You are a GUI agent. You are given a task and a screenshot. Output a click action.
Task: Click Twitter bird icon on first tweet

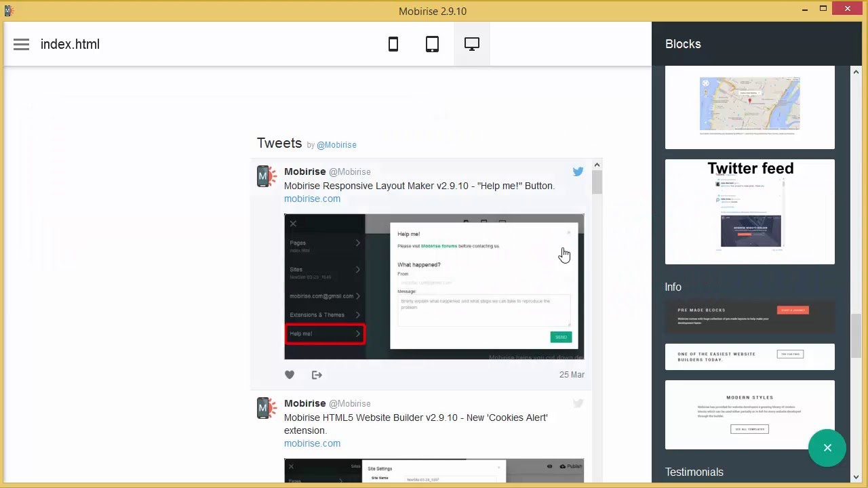point(578,172)
